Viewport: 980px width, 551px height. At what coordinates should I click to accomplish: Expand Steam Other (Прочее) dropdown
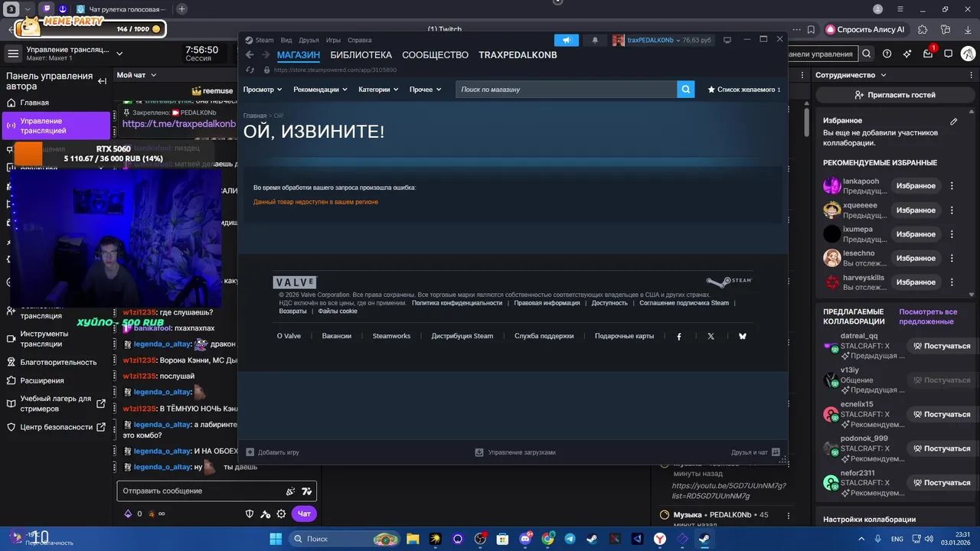[425, 90]
